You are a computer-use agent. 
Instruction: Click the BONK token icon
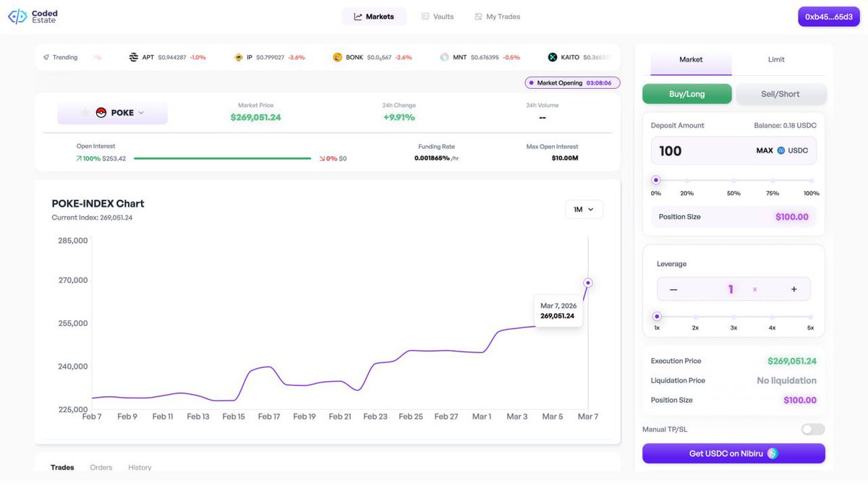[x=337, y=57]
